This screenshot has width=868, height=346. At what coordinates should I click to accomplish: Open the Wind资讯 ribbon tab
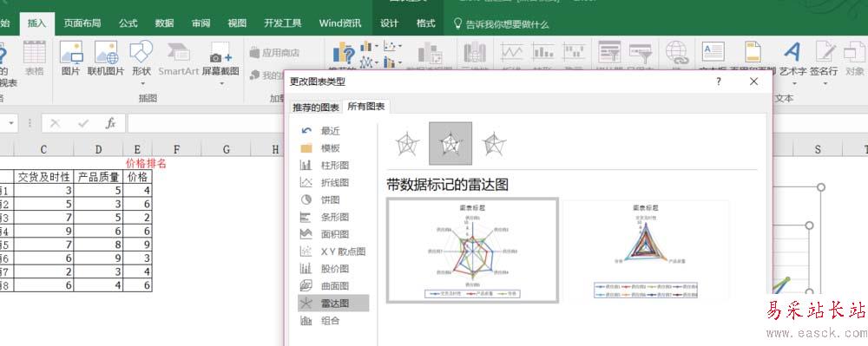pos(340,23)
